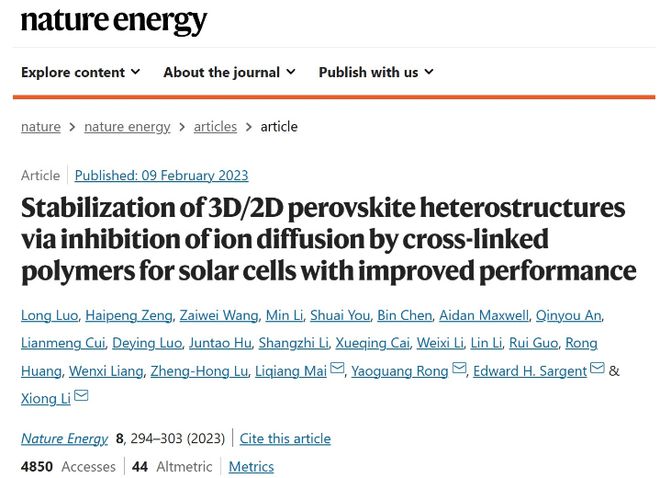This screenshot has width=660, height=478.
Task: Select the articles breadcrumb link
Action: (x=215, y=127)
